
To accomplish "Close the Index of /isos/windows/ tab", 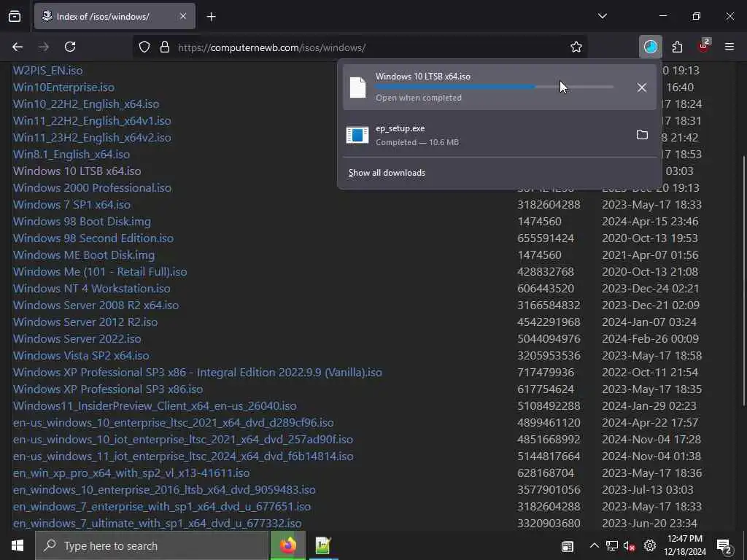I will 183,16.
